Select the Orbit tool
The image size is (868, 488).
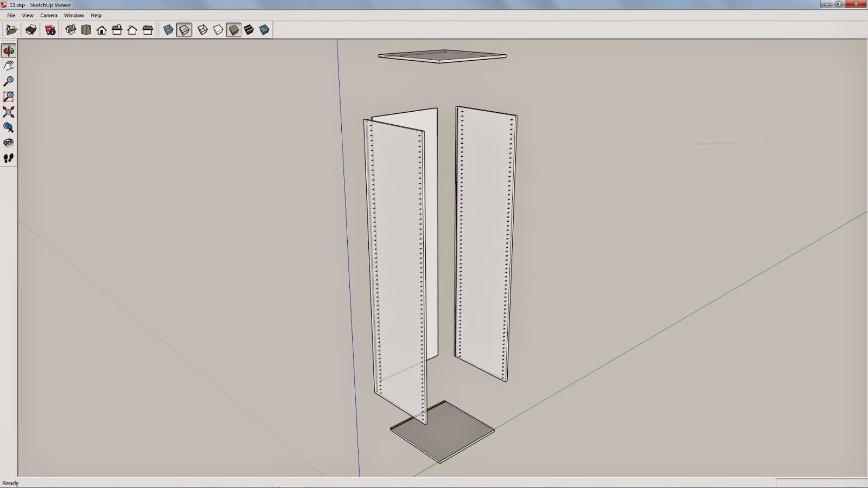point(8,50)
